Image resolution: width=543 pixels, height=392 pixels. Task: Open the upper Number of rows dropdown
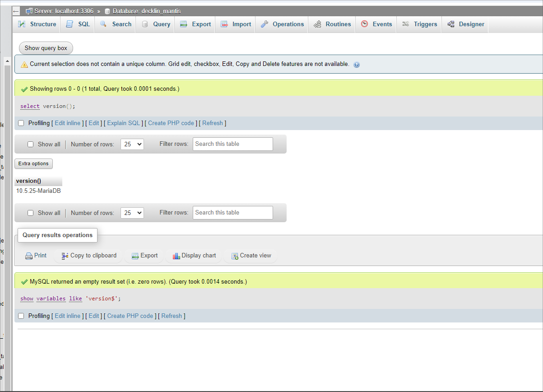[132, 145]
